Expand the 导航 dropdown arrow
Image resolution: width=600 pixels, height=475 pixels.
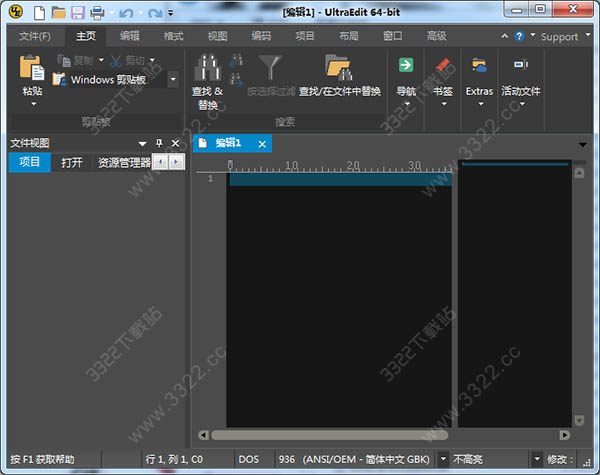pyautogui.click(x=407, y=104)
